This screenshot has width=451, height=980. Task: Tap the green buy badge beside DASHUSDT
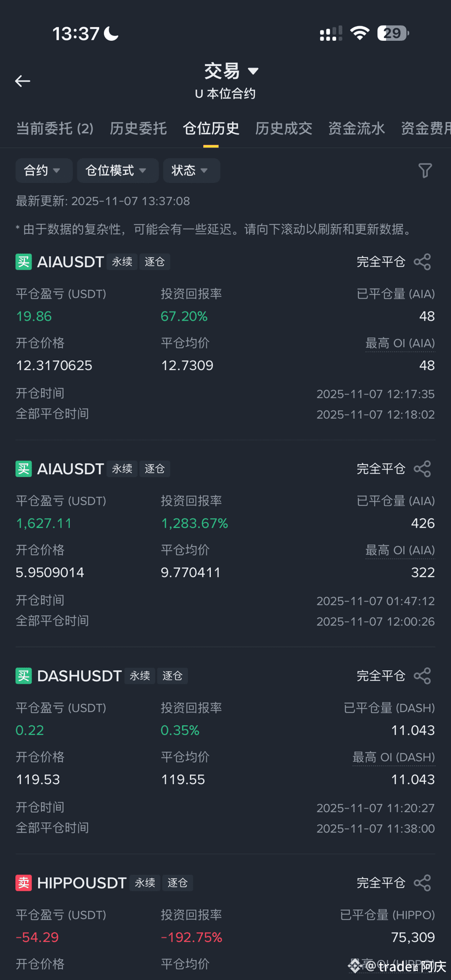23,676
